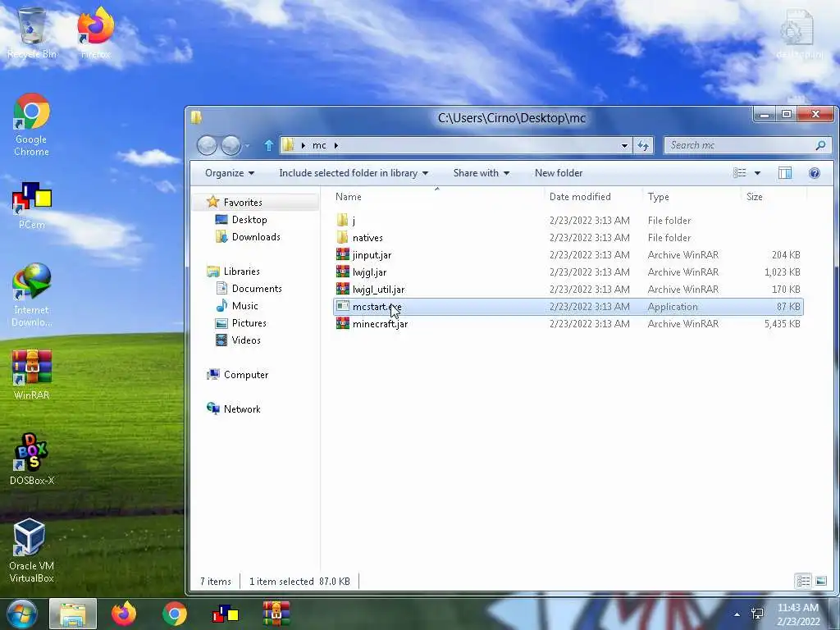
Task: Click the Explorer taskbar button
Action: [x=73, y=614]
